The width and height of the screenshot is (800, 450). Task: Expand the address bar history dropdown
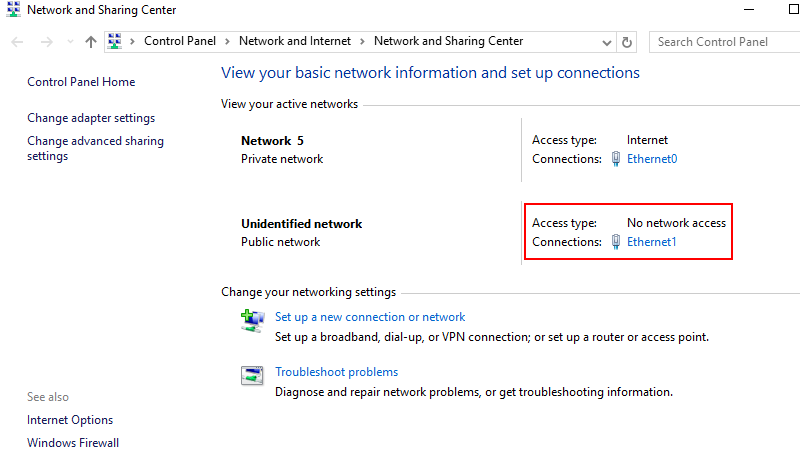coord(607,42)
